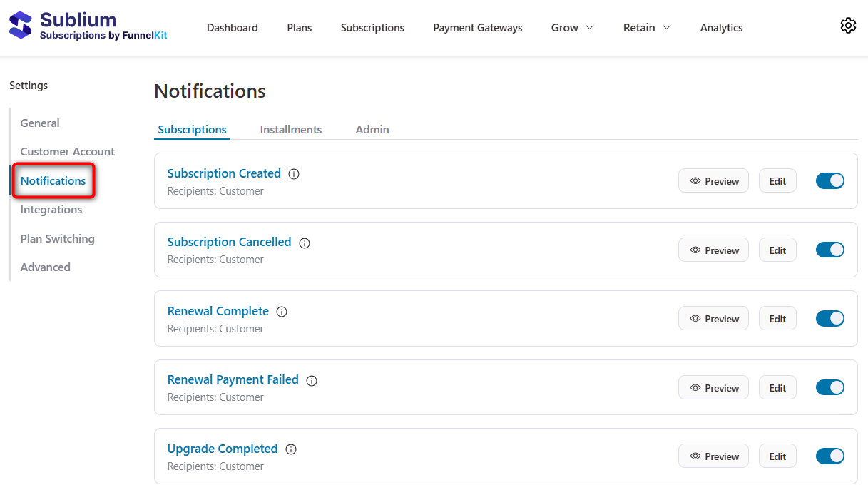
Task: Open Analytics page
Action: 721,28
